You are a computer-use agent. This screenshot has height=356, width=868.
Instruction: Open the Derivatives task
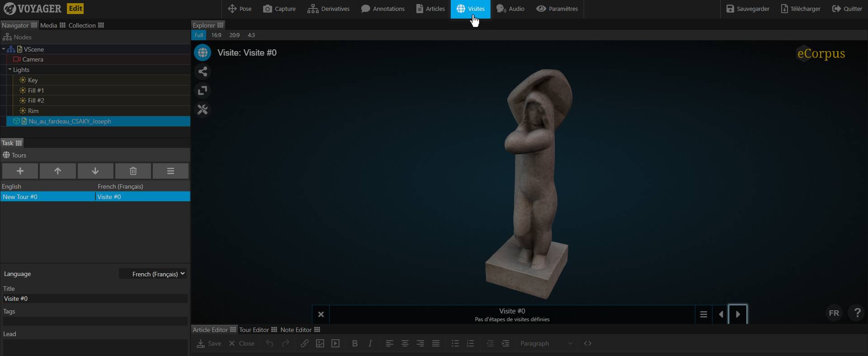(x=329, y=9)
